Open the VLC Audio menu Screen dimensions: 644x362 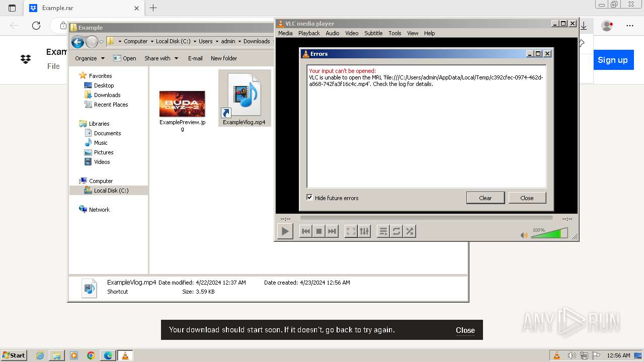click(x=333, y=33)
